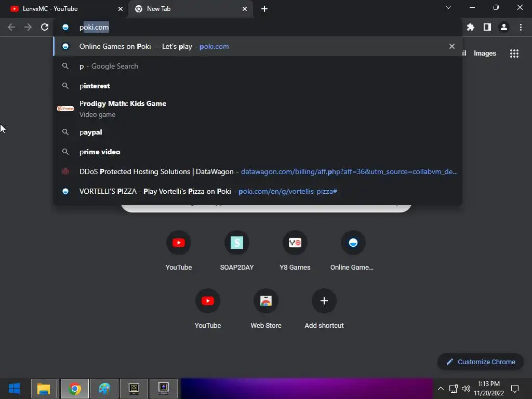This screenshot has width=532, height=399.
Task: Open the Web Store shortcut
Action: 266,309
